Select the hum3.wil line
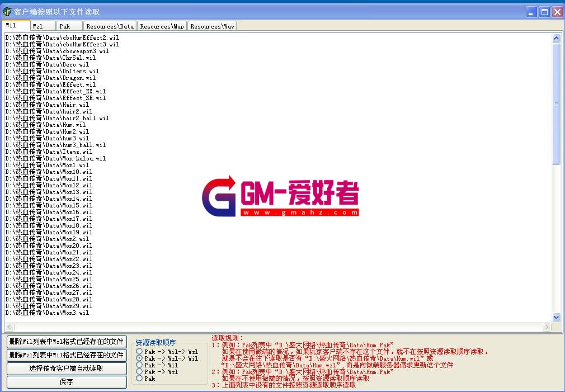Screen dimensions: 565x392 [47, 138]
